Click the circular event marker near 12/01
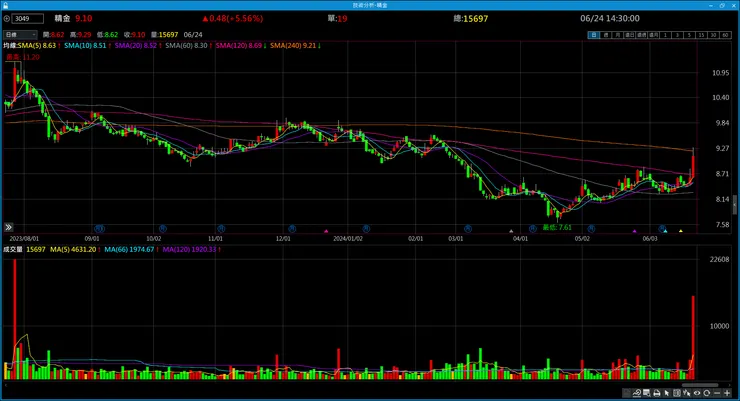Image resolution: width=740 pixels, height=401 pixels. coord(292,229)
